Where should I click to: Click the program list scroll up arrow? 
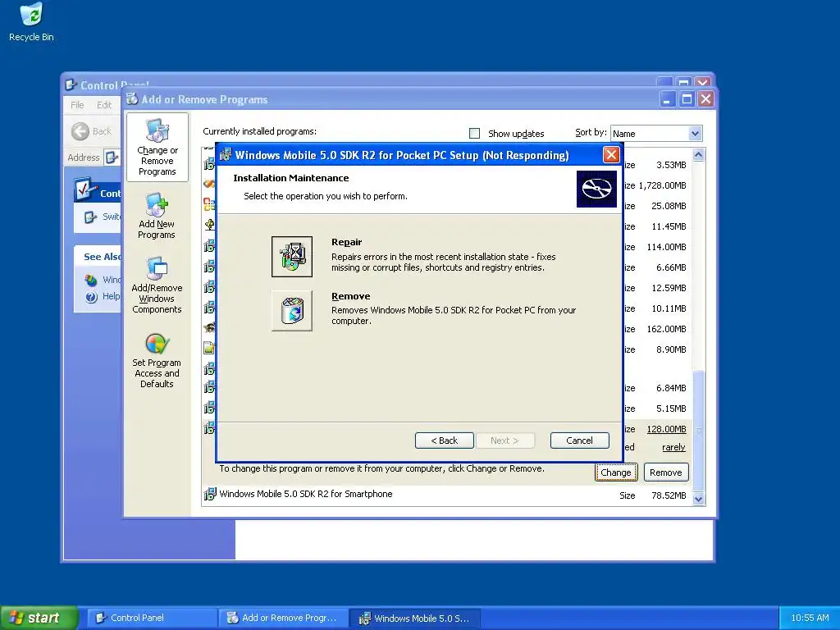(698, 155)
